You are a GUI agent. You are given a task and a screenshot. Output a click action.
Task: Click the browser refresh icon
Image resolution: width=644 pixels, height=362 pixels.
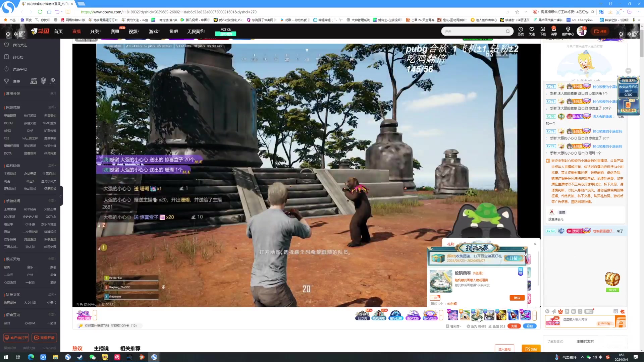(x=40, y=12)
